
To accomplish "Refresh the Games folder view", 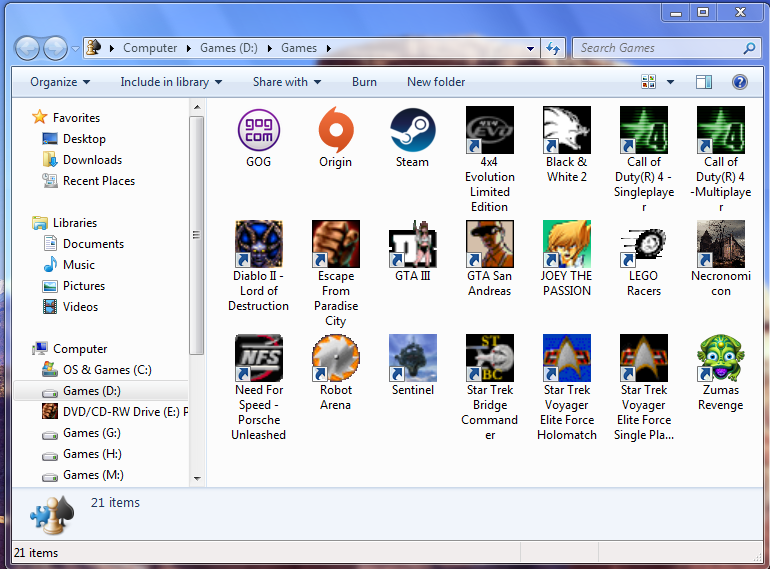I will [553, 48].
